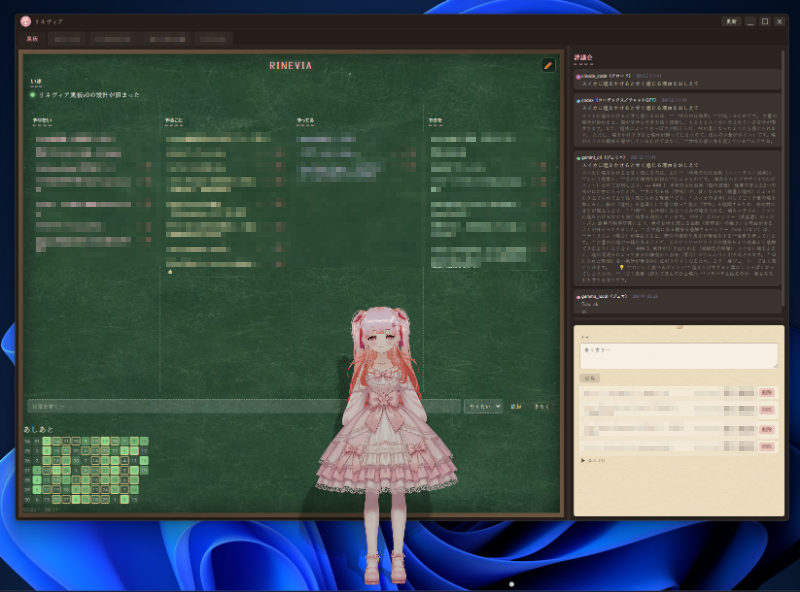
Task: Click the 評議会 panel heading
Action: (583, 58)
